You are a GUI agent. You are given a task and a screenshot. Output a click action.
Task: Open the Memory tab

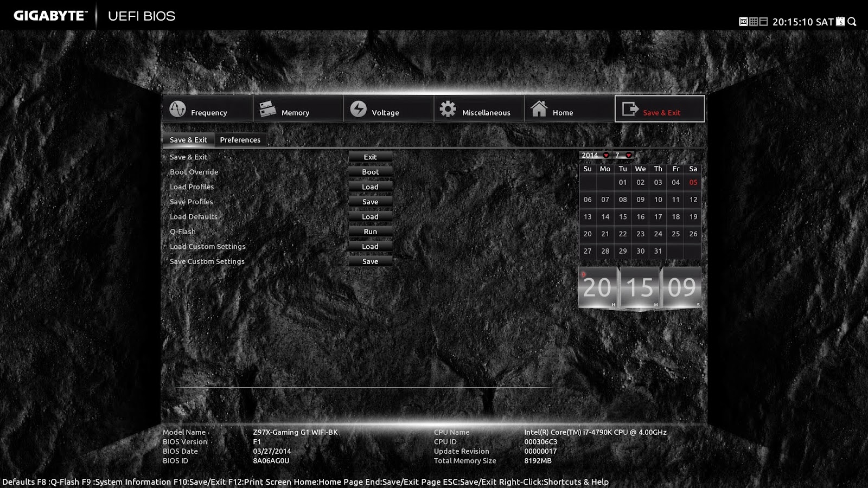(298, 109)
